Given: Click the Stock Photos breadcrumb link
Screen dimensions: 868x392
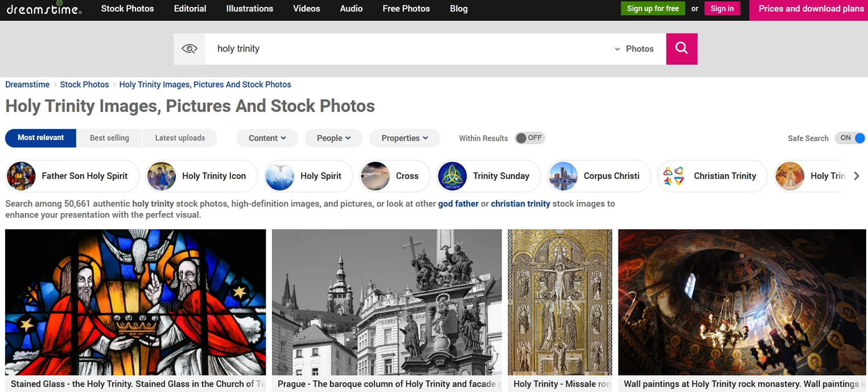Looking at the screenshot, I should click(84, 85).
